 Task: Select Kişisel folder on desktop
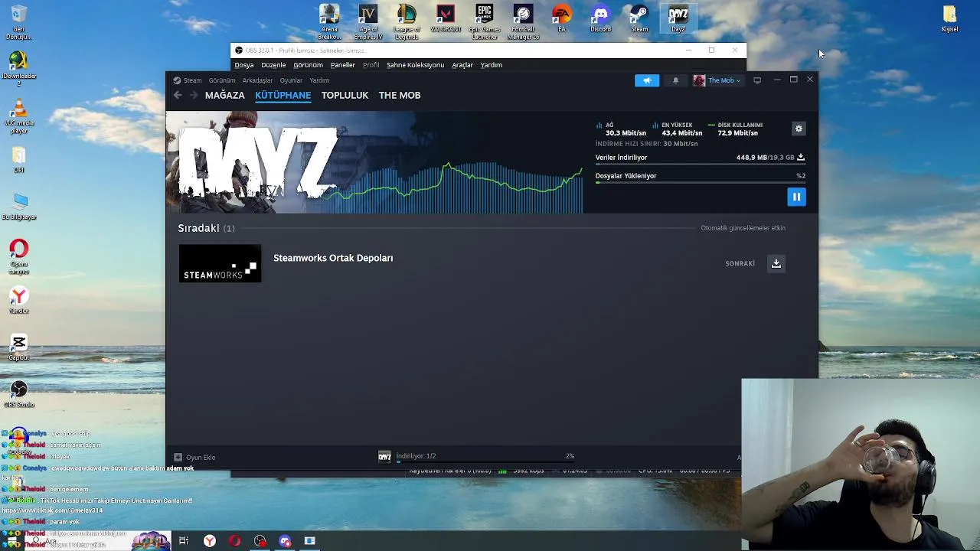(x=949, y=19)
